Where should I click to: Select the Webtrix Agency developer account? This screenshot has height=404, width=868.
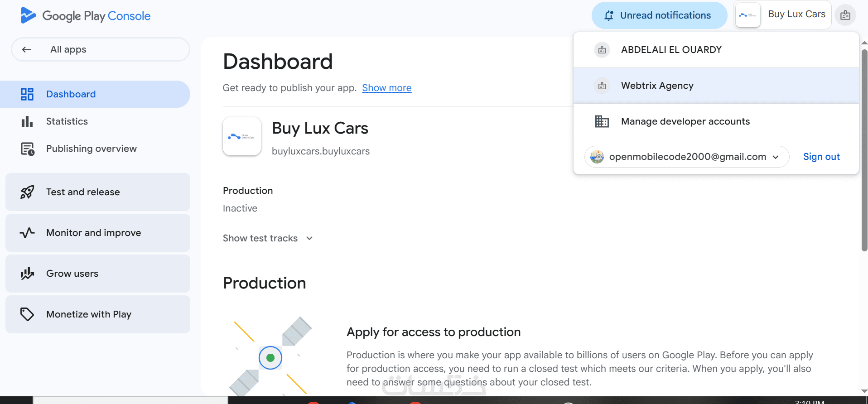pyautogui.click(x=716, y=86)
